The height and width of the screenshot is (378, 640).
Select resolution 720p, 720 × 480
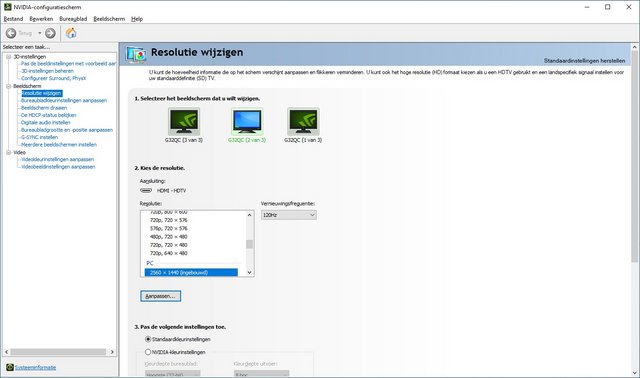point(169,245)
